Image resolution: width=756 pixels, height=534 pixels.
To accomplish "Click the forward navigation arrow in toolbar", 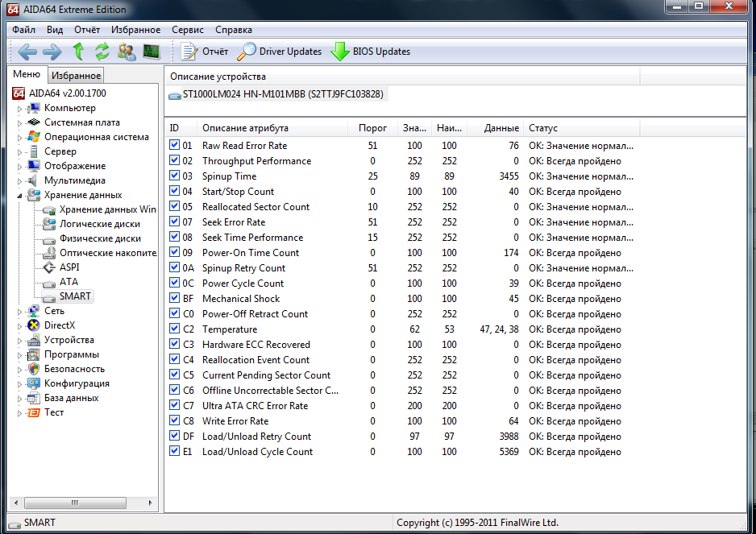I will click(x=52, y=52).
